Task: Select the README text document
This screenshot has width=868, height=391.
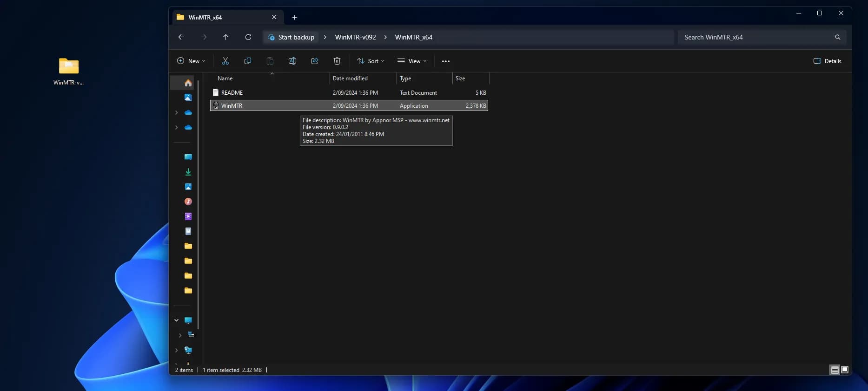Action: 349,93
